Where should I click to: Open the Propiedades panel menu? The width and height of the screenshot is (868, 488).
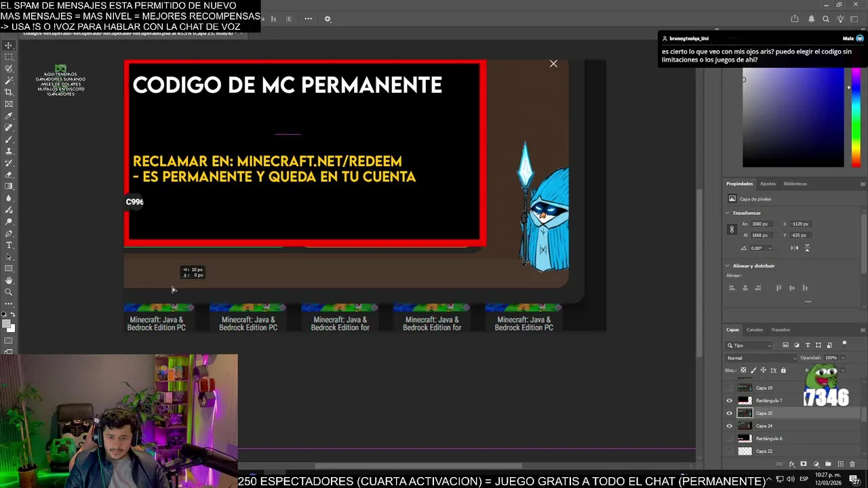[863, 184]
